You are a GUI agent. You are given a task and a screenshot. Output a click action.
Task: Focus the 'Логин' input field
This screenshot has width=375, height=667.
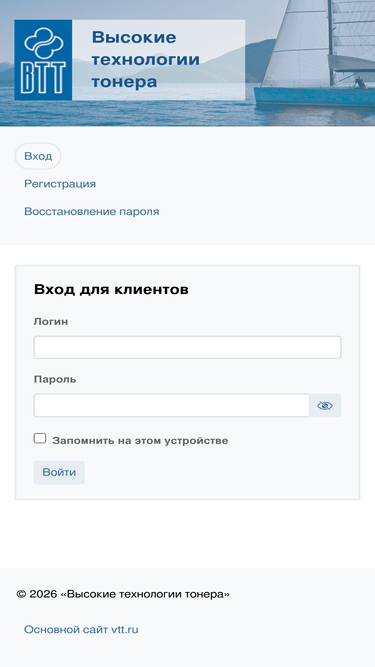(x=188, y=348)
